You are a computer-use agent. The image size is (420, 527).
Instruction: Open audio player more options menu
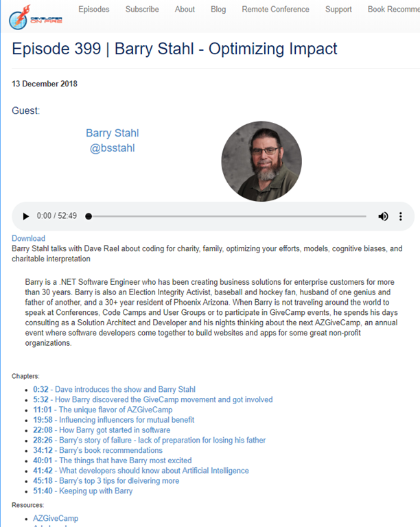[x=401, y=216]
